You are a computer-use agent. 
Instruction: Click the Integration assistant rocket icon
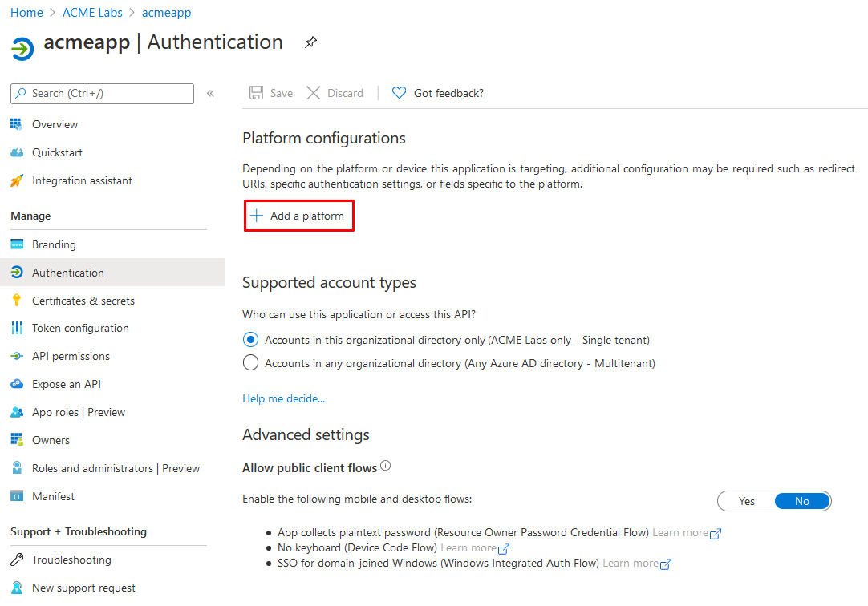pyautogui.click(x=17, y=180)
